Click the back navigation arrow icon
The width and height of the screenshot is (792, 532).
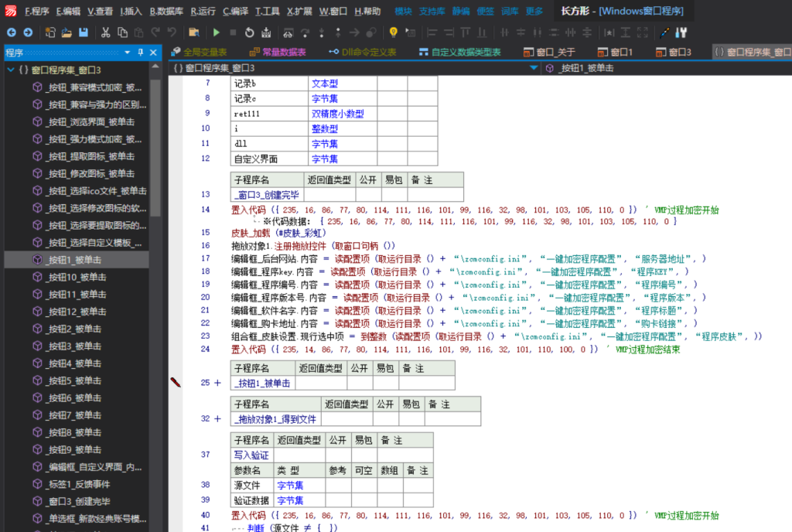[x=12, y=32]
